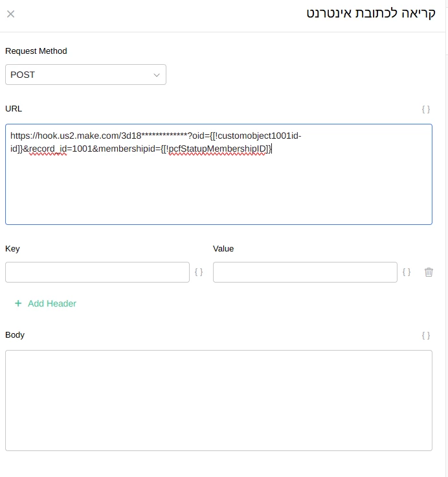This screenshot has width=448, height=477.
Task: Click the Add Header link
Action: point(52,303)
